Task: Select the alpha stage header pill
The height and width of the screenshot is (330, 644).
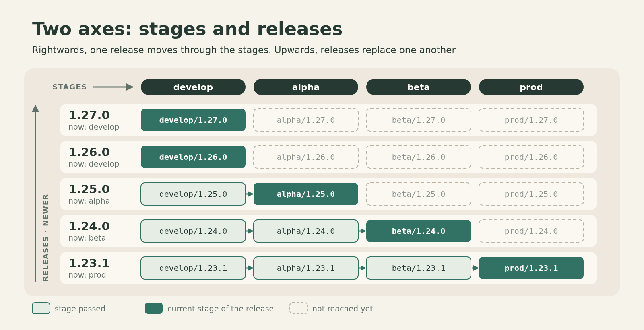Action: (306, 87)
